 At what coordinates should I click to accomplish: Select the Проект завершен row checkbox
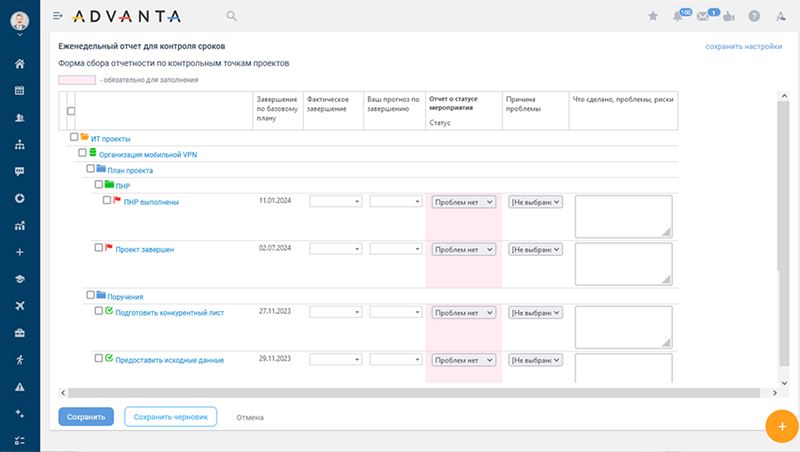pyautogui.click(x=98, y=247)
